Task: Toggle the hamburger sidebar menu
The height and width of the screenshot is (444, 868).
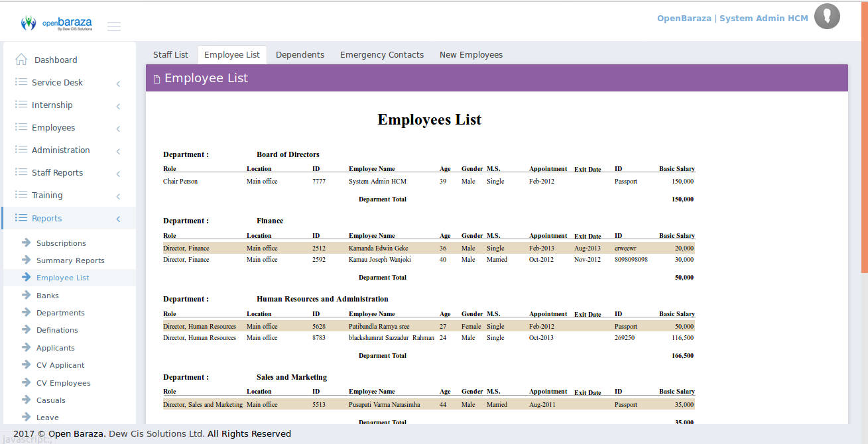Action: click(x=114, y=27)
